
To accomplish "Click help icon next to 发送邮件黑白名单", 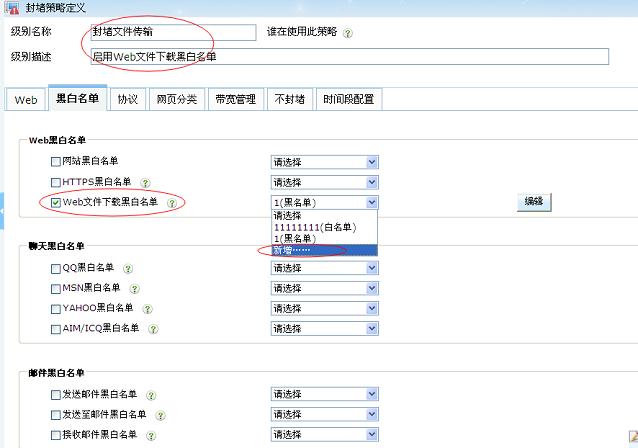I will tap(151, 394).
